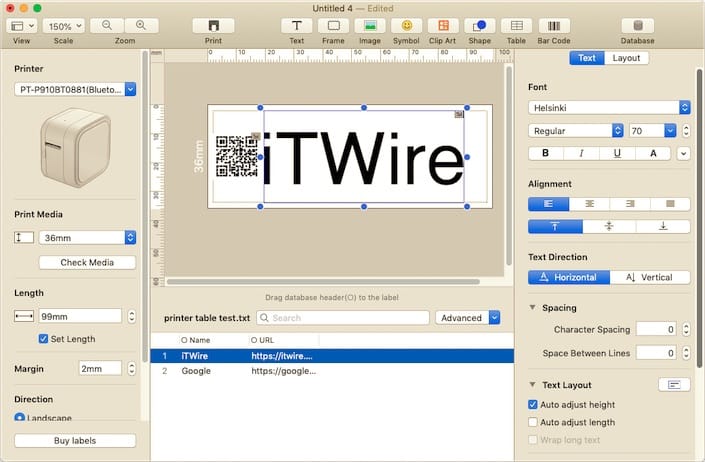Disable Auto adjust height
Screen dimensions: 705x462
tap(533, 405)
